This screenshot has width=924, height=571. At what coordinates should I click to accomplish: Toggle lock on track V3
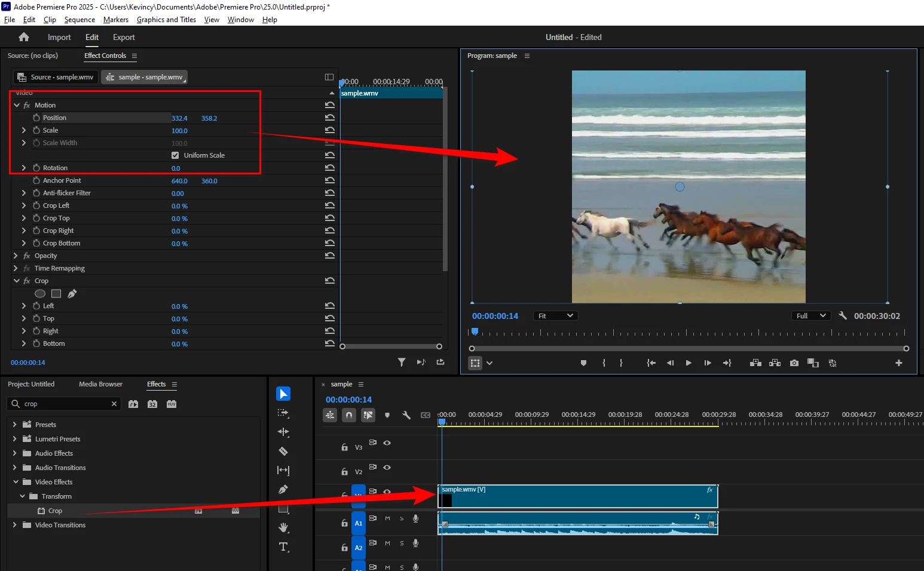pyautogui.click(x=344, y=447)
